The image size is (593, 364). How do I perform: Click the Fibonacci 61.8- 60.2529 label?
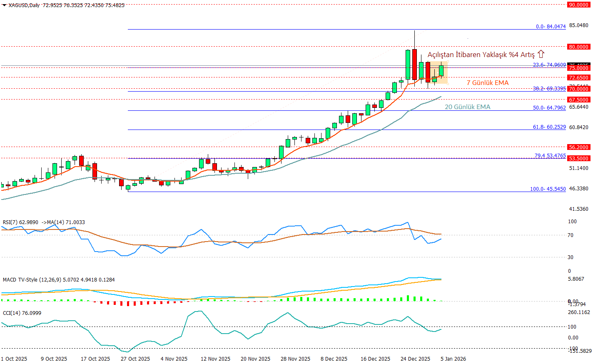tap(549, 127)
